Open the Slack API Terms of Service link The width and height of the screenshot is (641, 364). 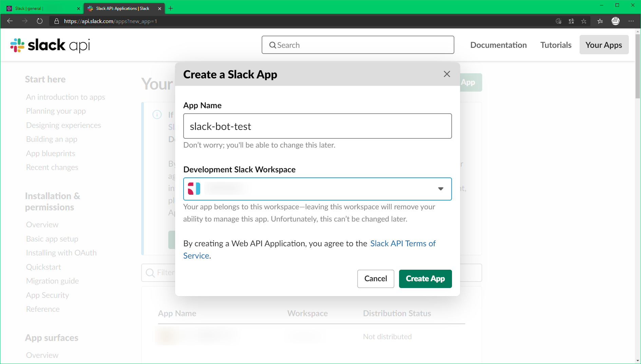[403, 243]
